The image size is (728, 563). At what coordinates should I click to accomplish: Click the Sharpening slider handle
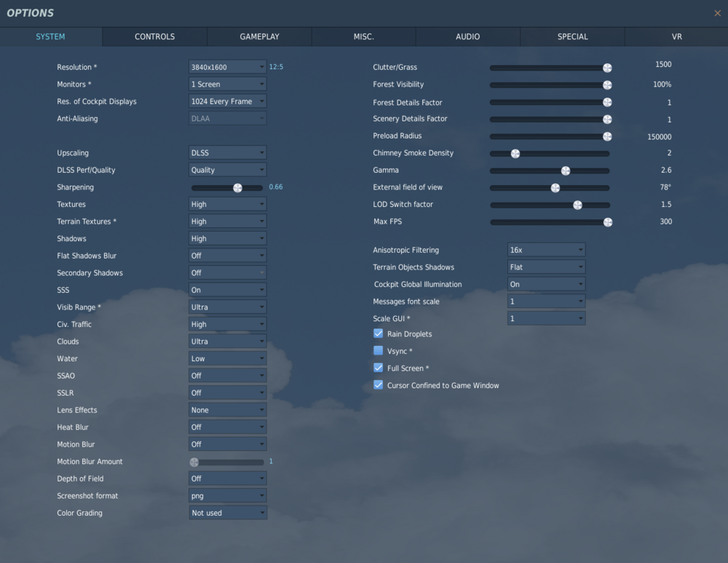pyautogui.click(x=238, y=188)
